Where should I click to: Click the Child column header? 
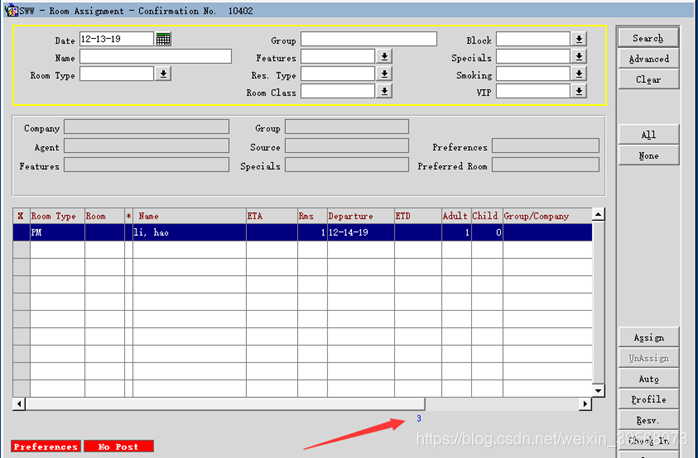(x=487, y=216)
